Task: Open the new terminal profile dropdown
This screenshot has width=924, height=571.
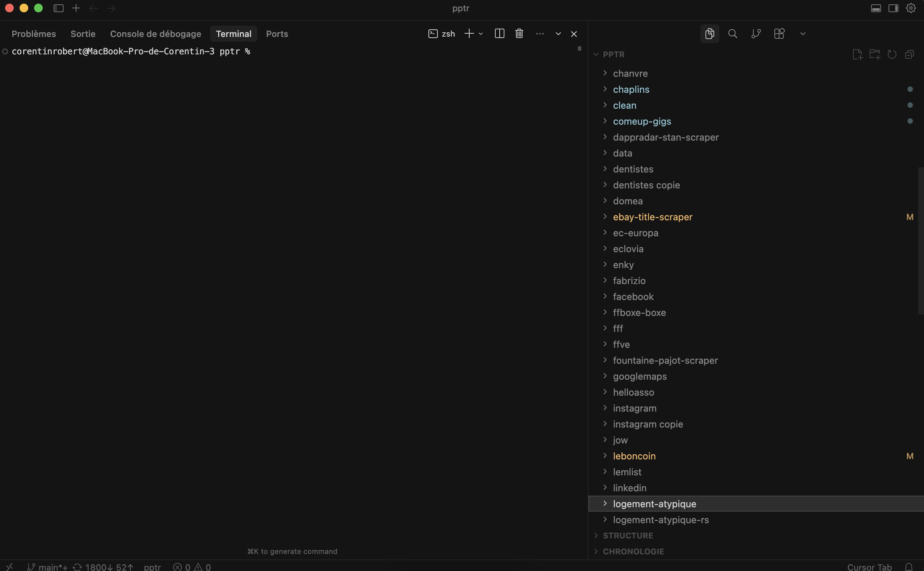Action: [x=481, y=34]
